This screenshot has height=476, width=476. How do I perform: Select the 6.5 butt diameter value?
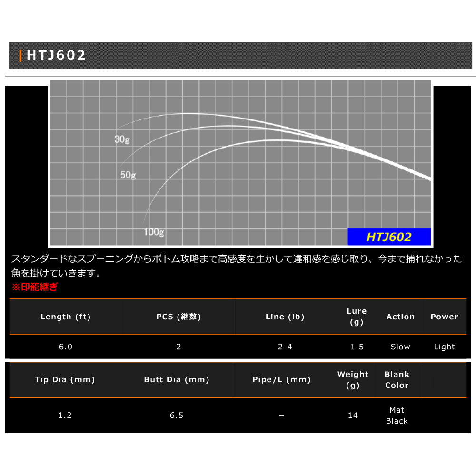[x=177, y=416]
